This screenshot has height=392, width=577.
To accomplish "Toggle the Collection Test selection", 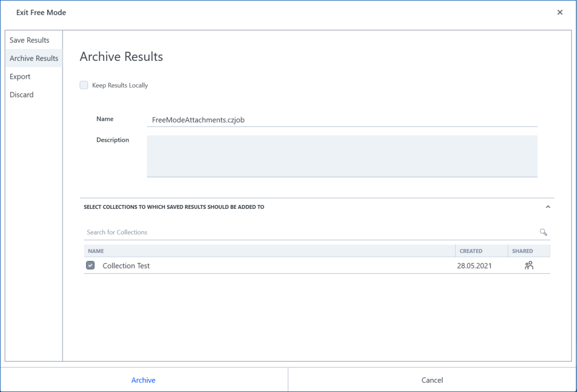I will [x=90, y=265].
